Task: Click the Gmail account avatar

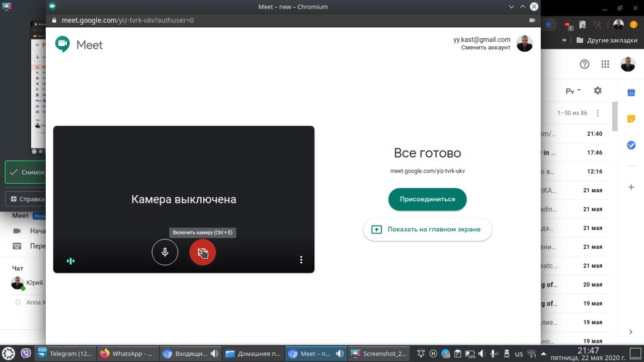Action: tap(628, 64)
